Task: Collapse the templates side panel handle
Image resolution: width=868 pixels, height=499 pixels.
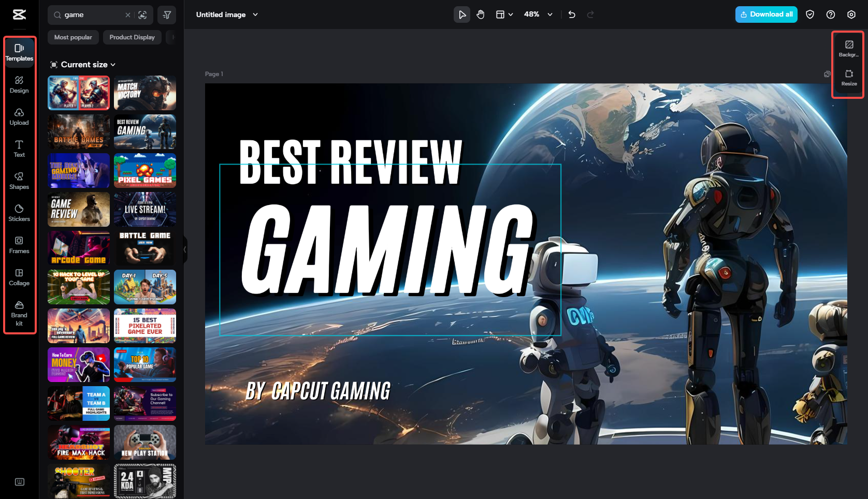Action: click(x=185, y=250)
